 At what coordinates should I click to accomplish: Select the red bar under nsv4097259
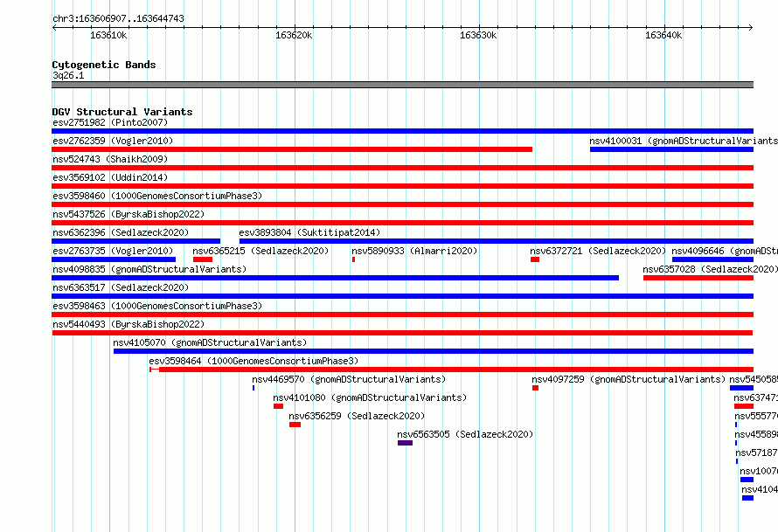(x=535, y=388)
